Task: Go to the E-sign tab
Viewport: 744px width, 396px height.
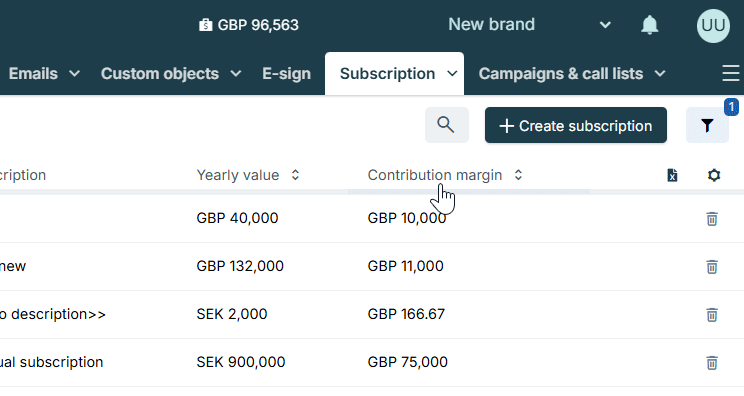Action: tap(287, 74)
